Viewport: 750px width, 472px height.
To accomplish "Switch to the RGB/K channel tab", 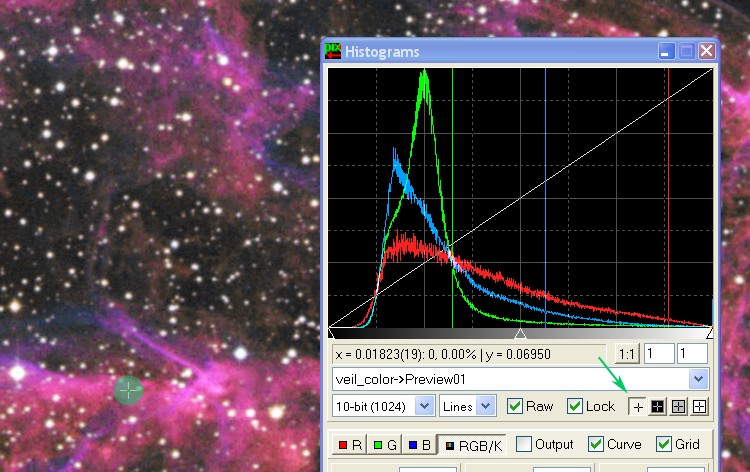I will [x=473, y=445].
